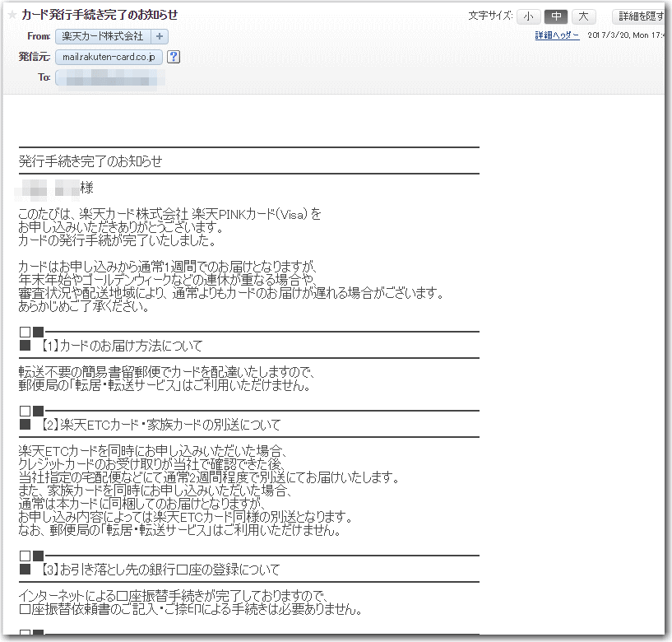
Task: Select the 小 small font size
Action: 528,16
